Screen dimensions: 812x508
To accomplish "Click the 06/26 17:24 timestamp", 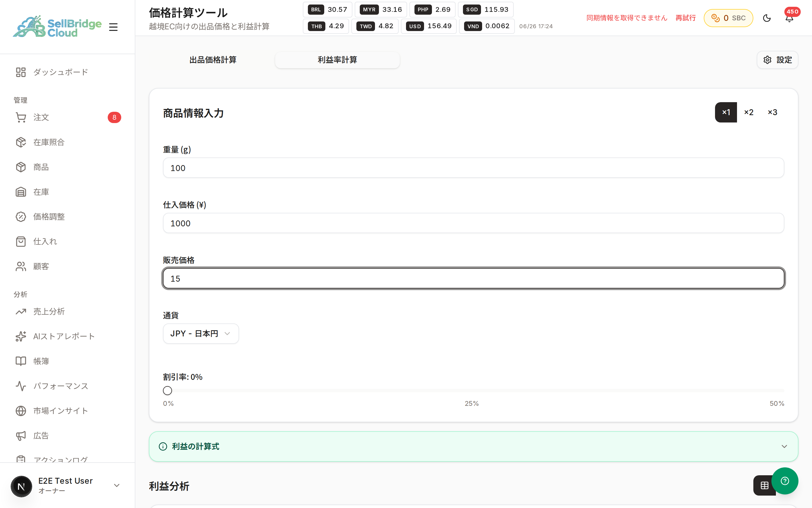I will click(536, 26).
